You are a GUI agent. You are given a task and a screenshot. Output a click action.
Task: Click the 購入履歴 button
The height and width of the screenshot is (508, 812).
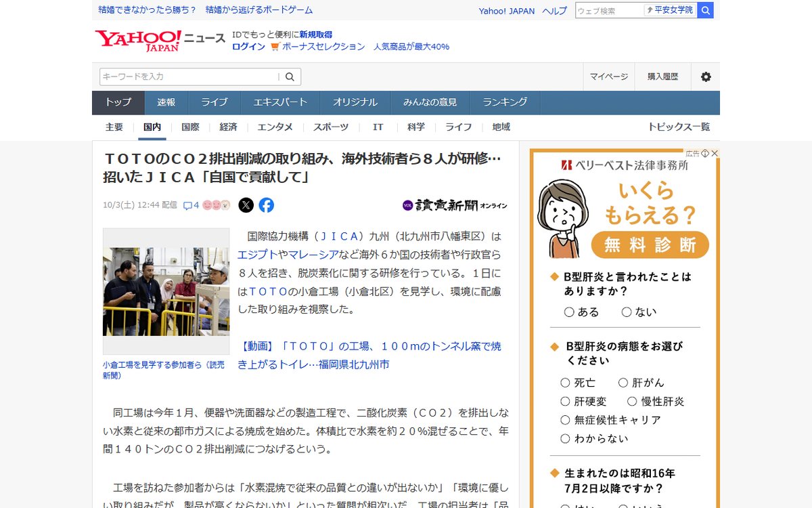point(663,77)
